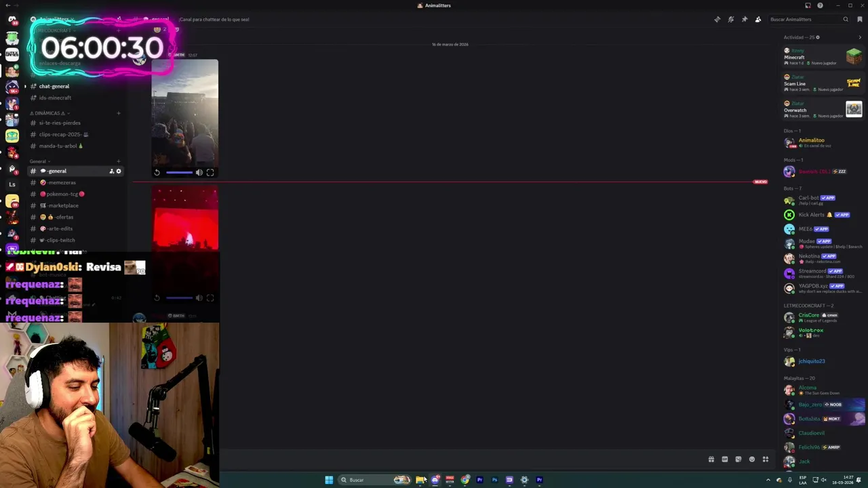868x488 pixels.
Task: Open Bajo_zero's member profile
Action: click(823, 405)
